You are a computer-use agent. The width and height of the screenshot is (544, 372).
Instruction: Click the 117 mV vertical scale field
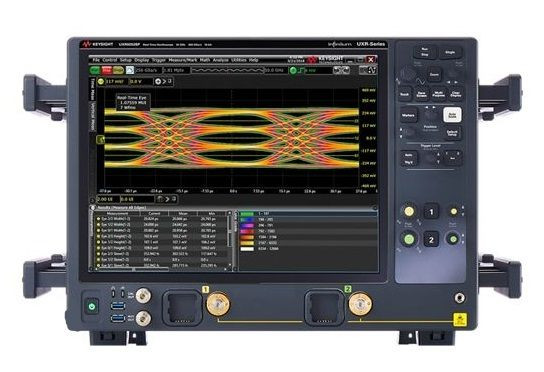click(115, 82)
